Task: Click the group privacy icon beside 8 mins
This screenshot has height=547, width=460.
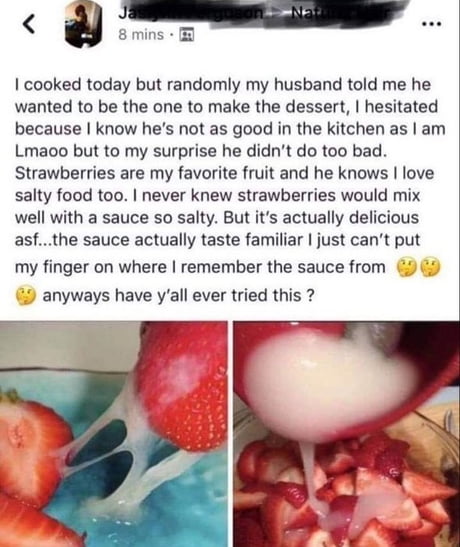Action: coord(187,35)
